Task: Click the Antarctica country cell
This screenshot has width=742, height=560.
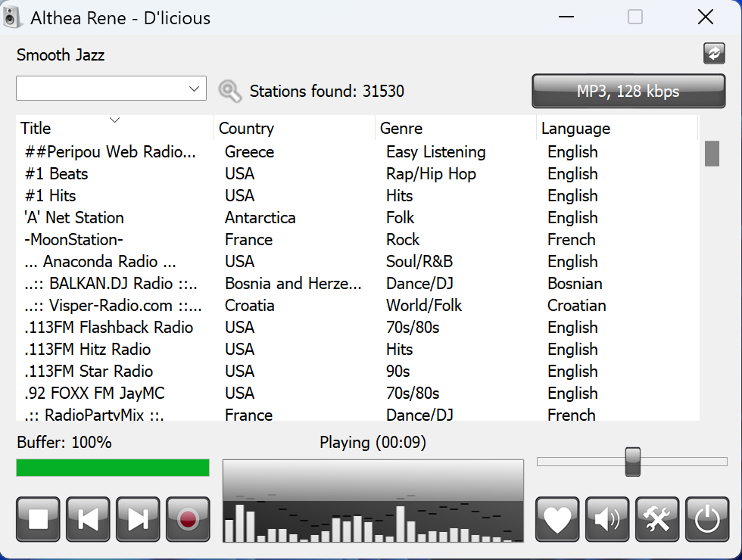Action: coord(260,218)
